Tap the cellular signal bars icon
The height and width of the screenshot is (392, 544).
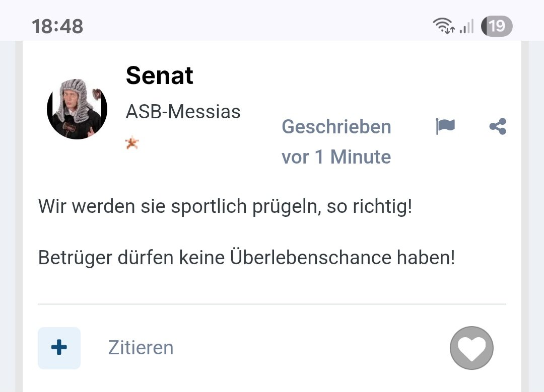pos(467,26)
